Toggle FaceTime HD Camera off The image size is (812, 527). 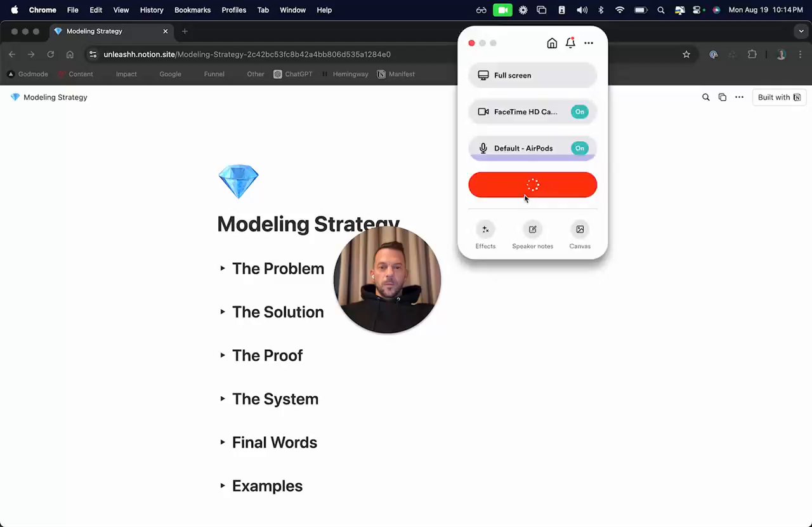(x=579, y=112)
